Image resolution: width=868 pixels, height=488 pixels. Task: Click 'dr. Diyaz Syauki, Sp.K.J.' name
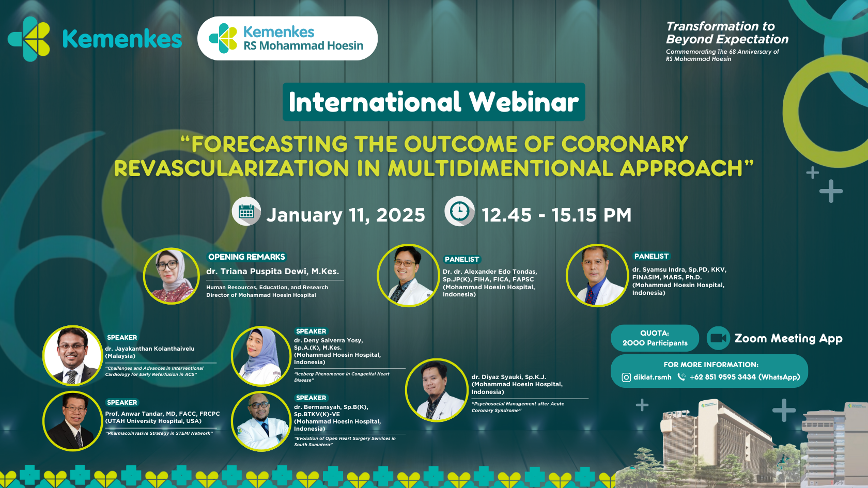509,377
